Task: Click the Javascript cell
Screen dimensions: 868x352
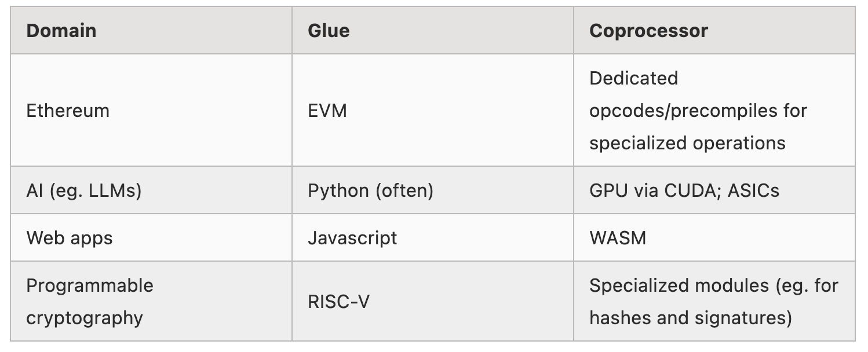Action: tap(352, 238)
